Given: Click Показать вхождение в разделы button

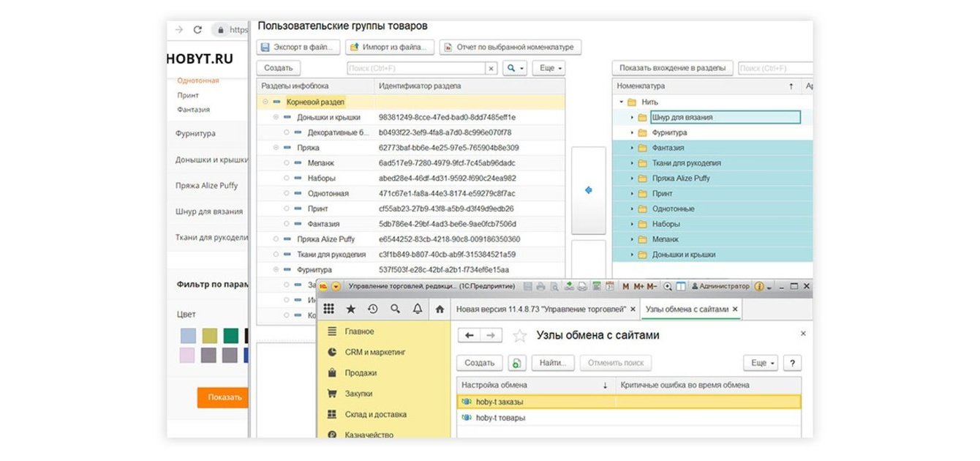Looking at the screenshot, I should (x=673, y=68).
